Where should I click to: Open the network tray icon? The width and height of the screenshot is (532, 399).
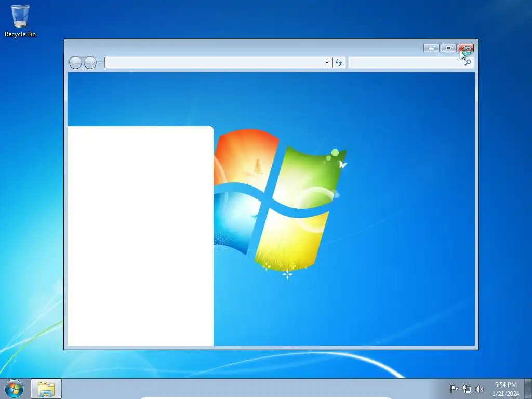point(467,389)
